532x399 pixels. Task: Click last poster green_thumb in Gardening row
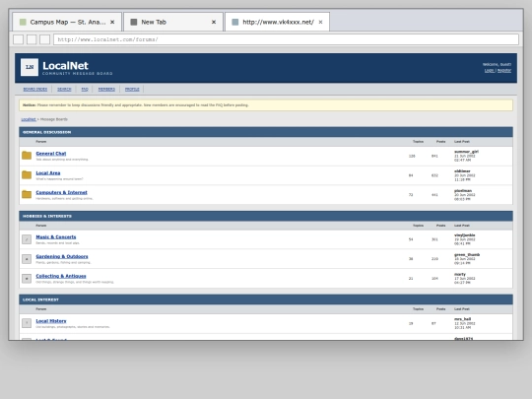point(467,254)
